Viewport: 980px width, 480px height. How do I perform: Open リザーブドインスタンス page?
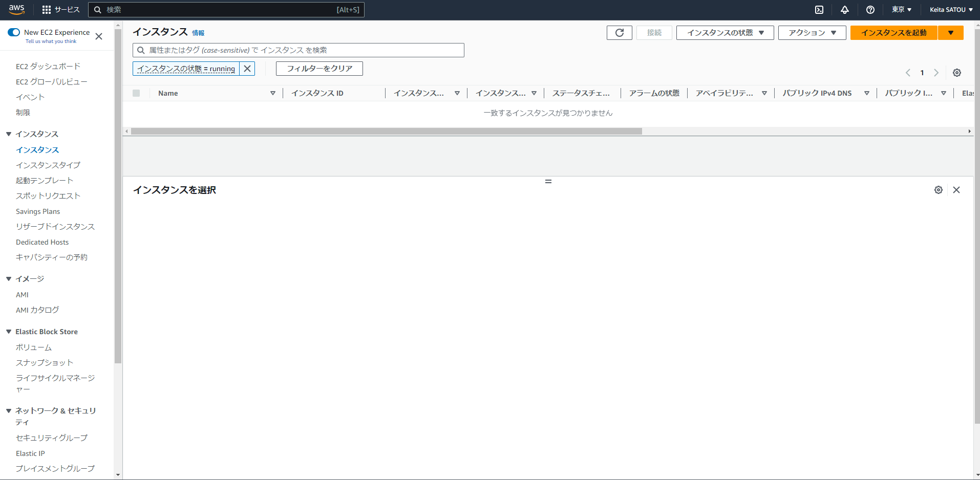click(55, 227)
